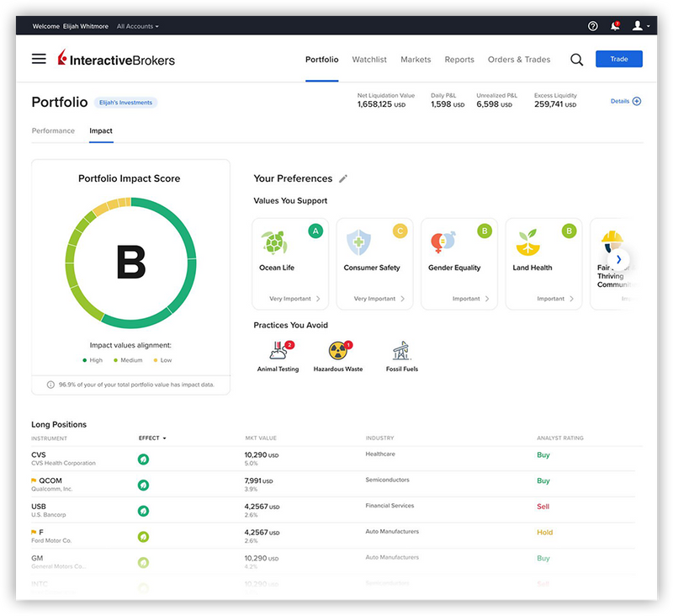
Task: Click the INSTRUMENT column header
Action: click(49, 438)
